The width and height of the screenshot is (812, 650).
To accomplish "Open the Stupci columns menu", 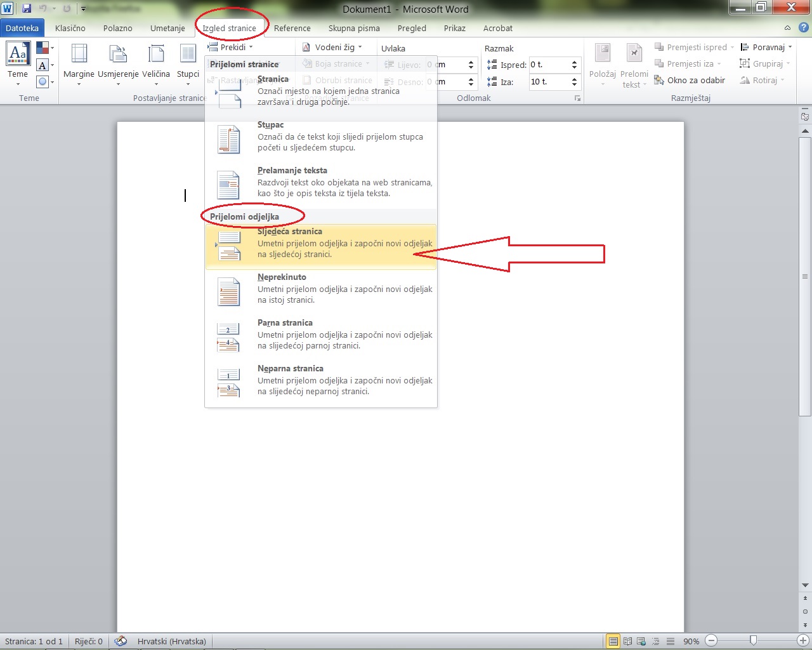I will [x=188, y=63].
